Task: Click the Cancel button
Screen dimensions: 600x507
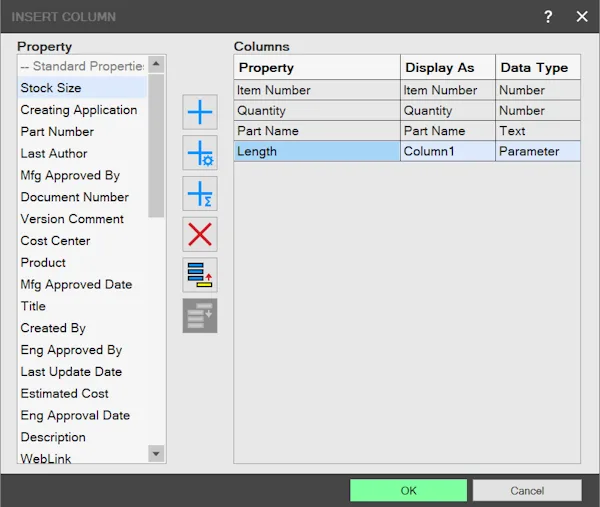Action: [x=527, y=490]
